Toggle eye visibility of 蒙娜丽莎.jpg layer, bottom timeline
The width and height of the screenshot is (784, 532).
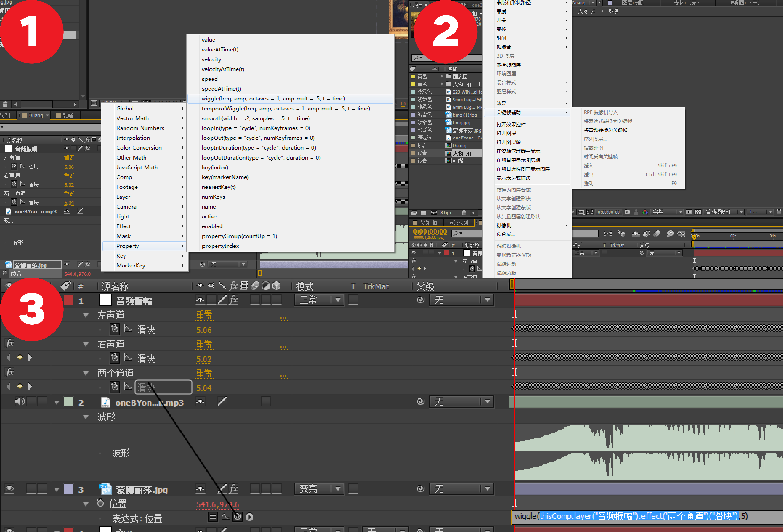coord(9,488)
